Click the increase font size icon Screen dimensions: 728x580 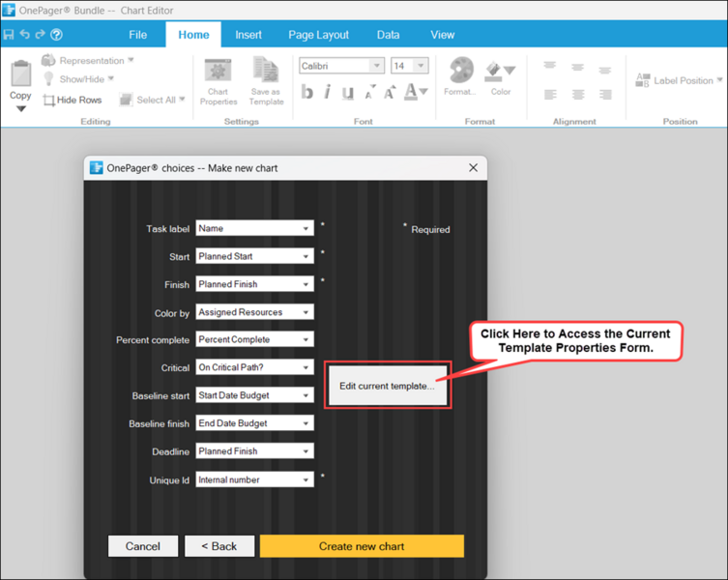pos(389,93)
